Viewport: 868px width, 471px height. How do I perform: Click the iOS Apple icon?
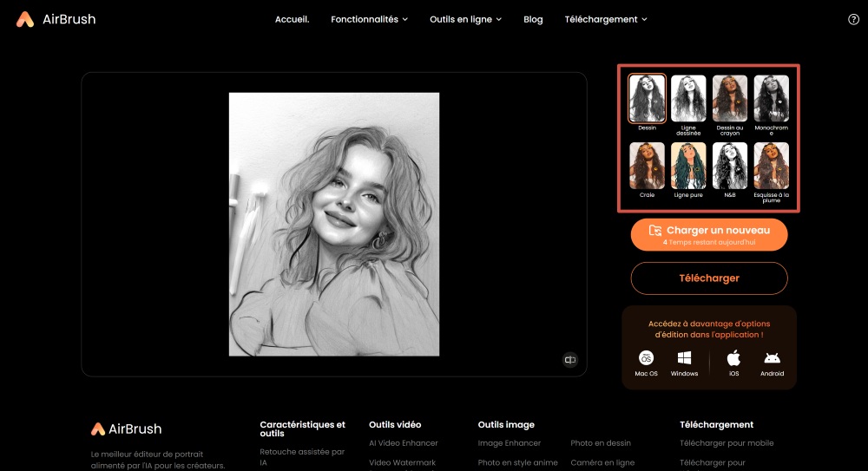pyautogui.click(x=733, y=358)
